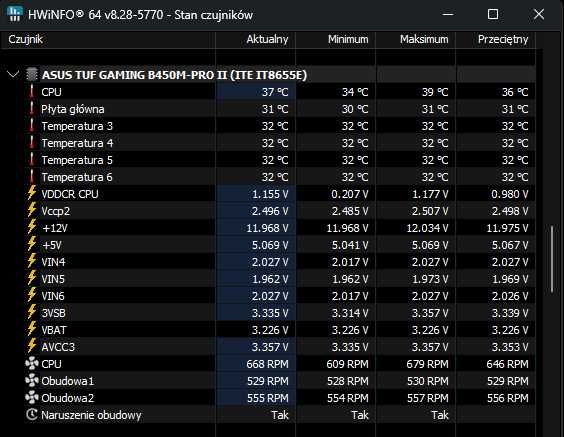Select the AVCC3 sensor label
Screen dimensions: 564x437
tap(58, 347)
